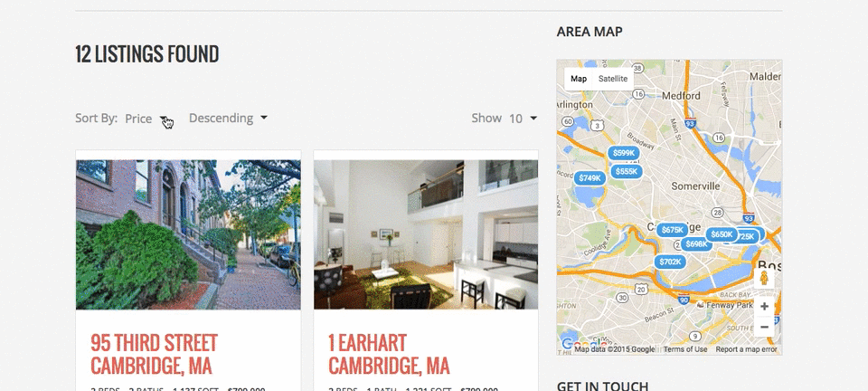Open the $650K listing marker

(x=722, y=234)
